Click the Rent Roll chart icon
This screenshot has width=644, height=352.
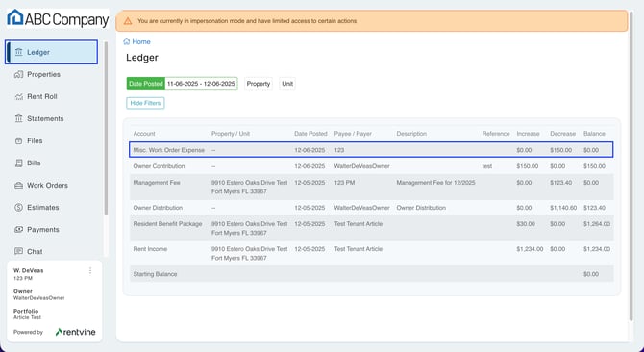pos(18,96)
